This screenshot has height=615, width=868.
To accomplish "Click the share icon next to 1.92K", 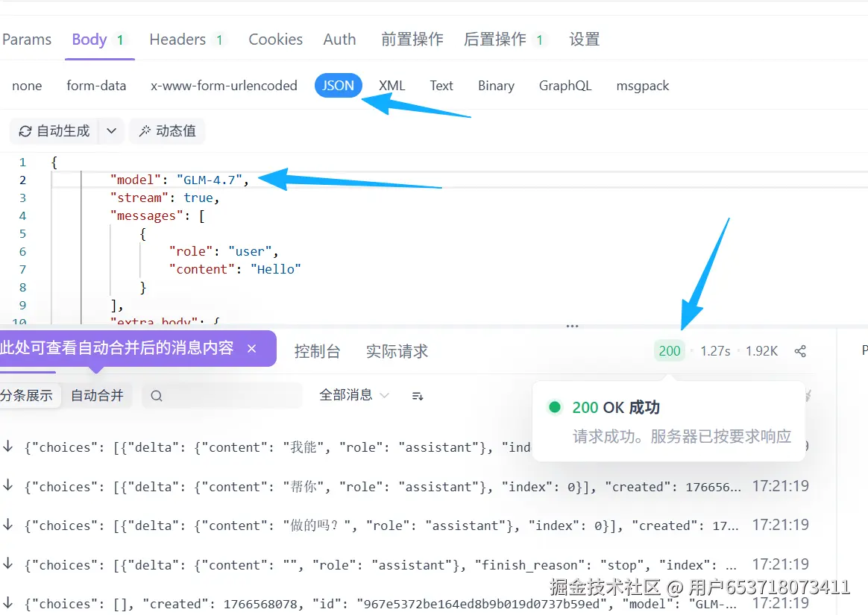I will coord(800,351).
